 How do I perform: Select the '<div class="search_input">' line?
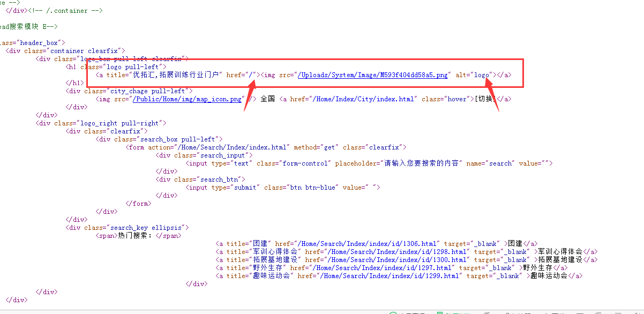point(205,155)
